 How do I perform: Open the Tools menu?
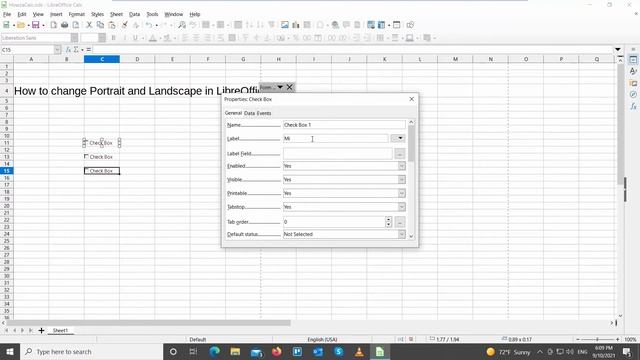pos(152,14)
